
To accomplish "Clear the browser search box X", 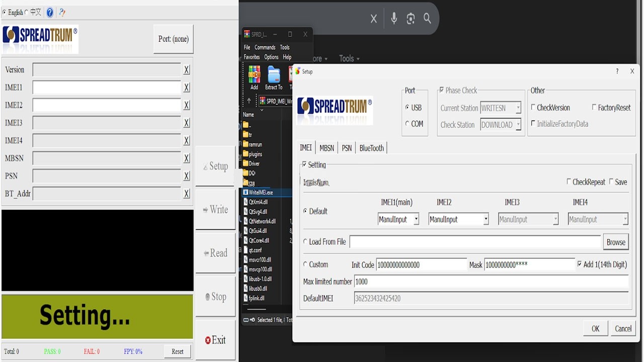I will 374,19.
